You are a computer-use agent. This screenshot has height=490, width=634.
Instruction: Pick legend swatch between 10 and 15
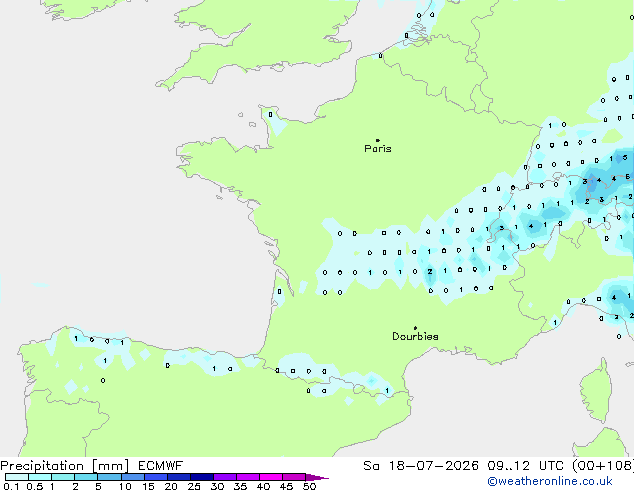point(132,477)
